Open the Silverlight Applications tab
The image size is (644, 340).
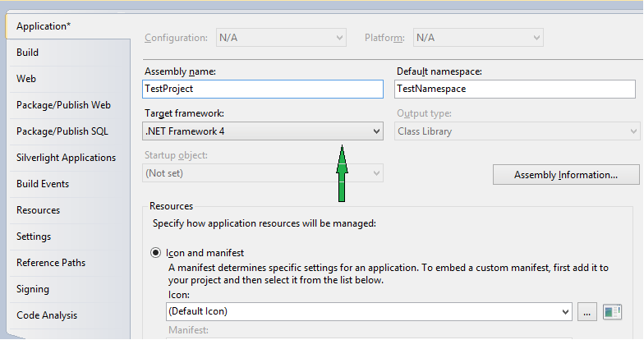pos(66,158)
